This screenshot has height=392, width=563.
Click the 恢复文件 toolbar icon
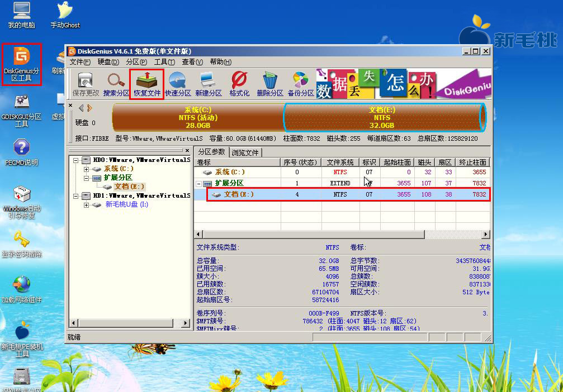click(x=147, y=84)
